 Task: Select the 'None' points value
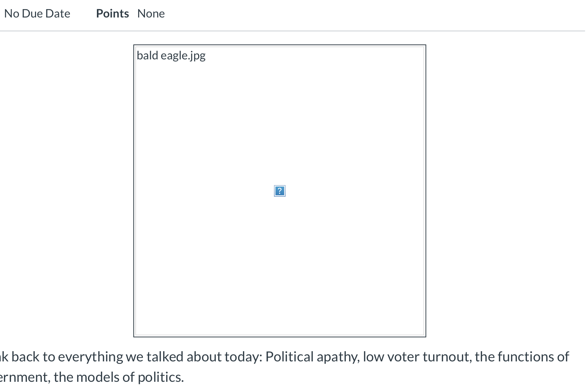point(151,13)
